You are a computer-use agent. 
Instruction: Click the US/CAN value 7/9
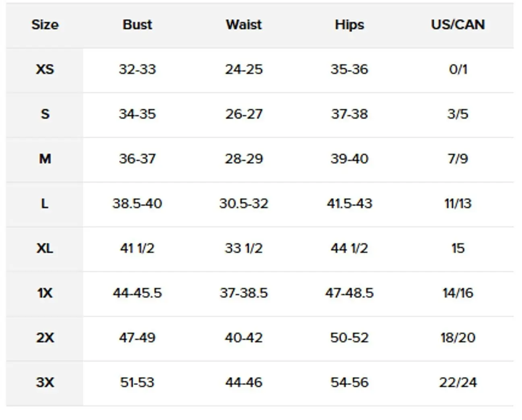click(x=458, y=159)
